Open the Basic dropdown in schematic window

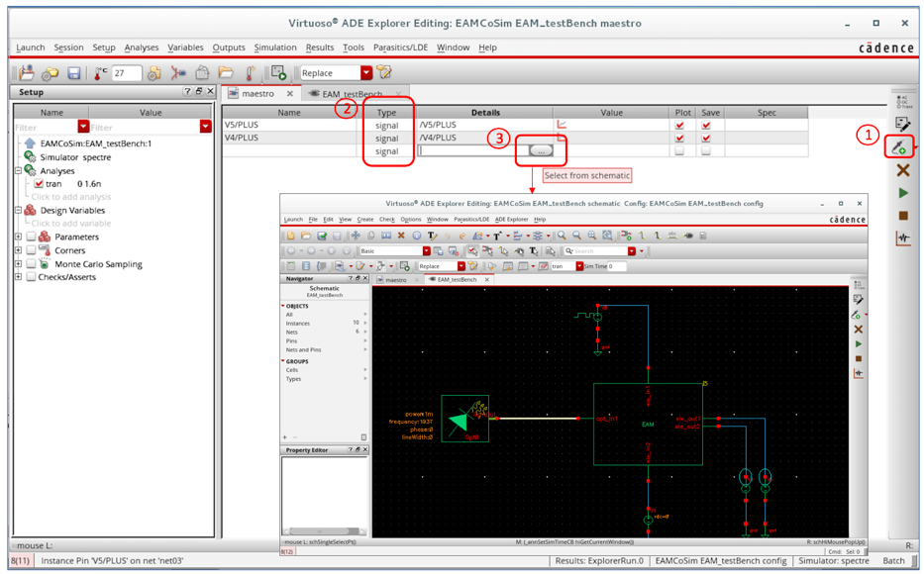(x=426, y=250)
